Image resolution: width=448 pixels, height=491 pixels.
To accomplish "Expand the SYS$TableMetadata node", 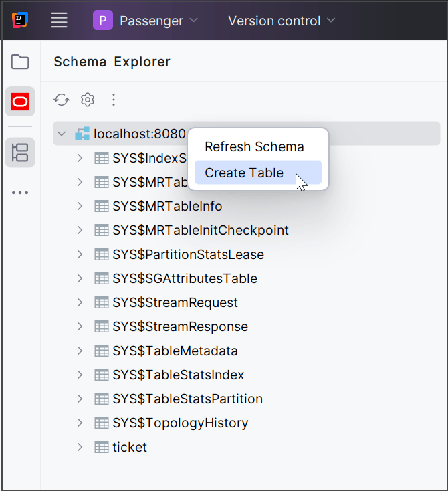I will click(80, 351).
